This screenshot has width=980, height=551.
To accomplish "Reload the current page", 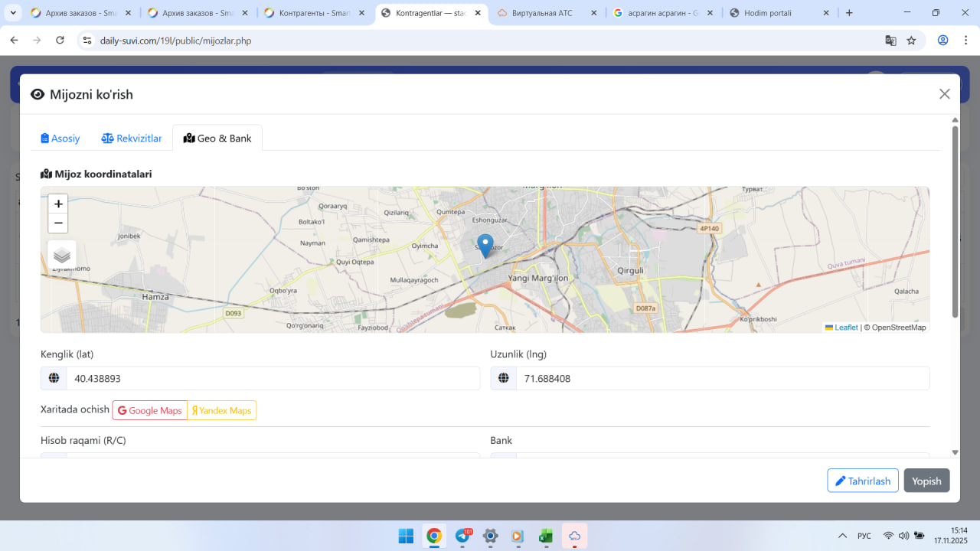I will pyautogui.click(x=60, y=41).
